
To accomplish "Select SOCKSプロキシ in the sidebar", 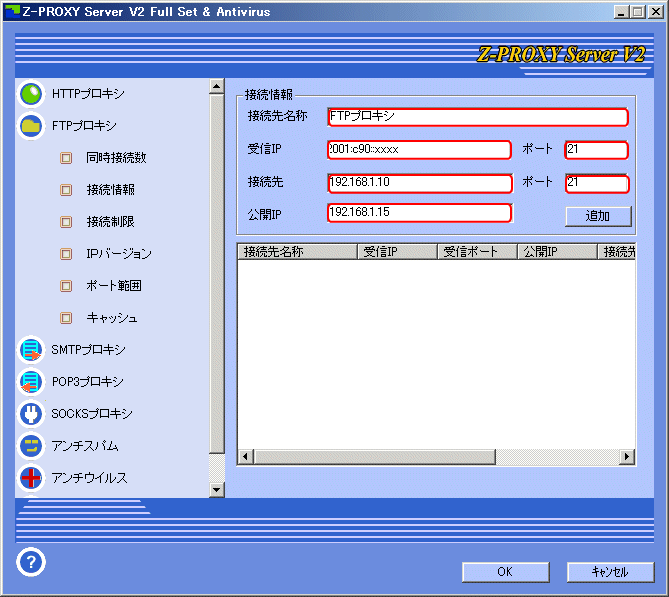I will 92,414.
